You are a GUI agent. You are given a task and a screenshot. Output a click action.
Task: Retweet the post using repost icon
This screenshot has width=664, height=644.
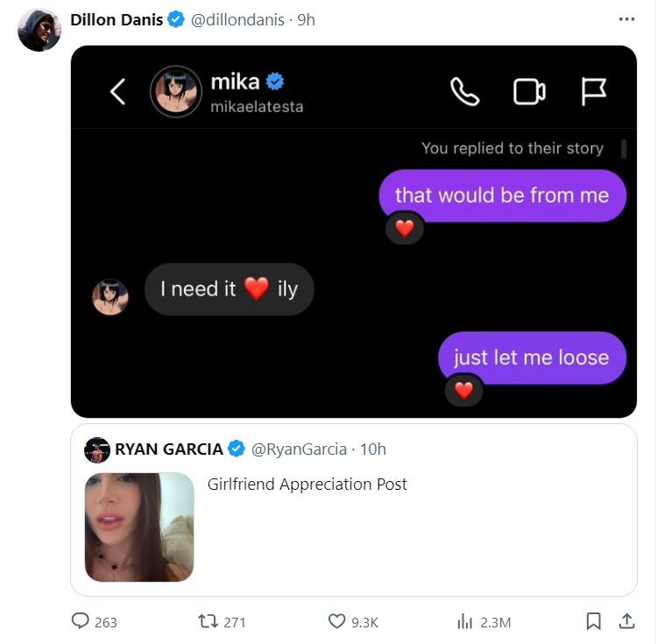click(208, 621)
